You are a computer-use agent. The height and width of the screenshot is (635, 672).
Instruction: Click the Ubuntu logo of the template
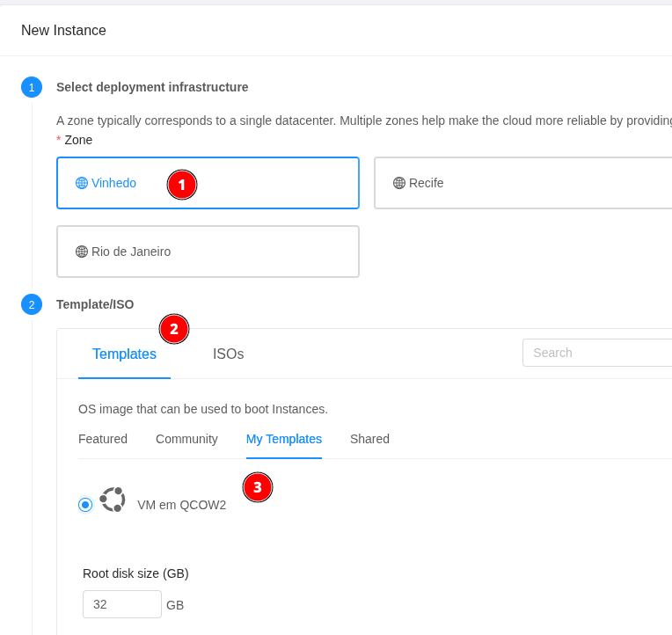(x=113, y=500)
